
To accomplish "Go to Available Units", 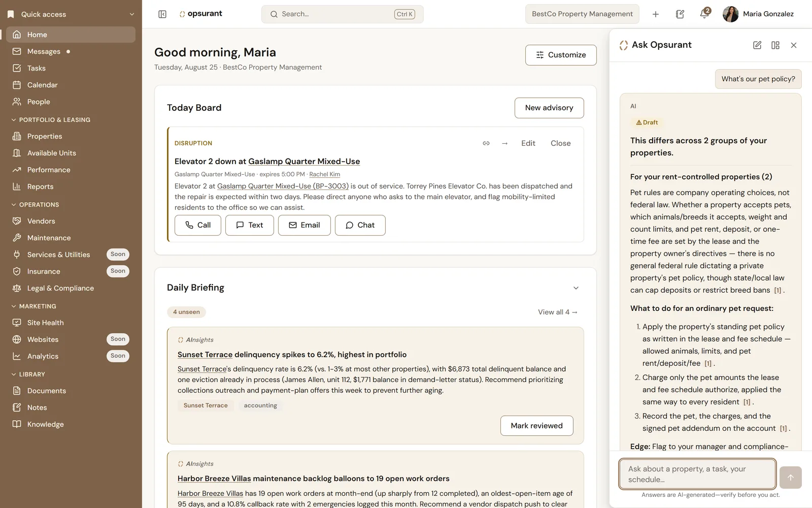I will pyautogui.click(x=71, y=153).
